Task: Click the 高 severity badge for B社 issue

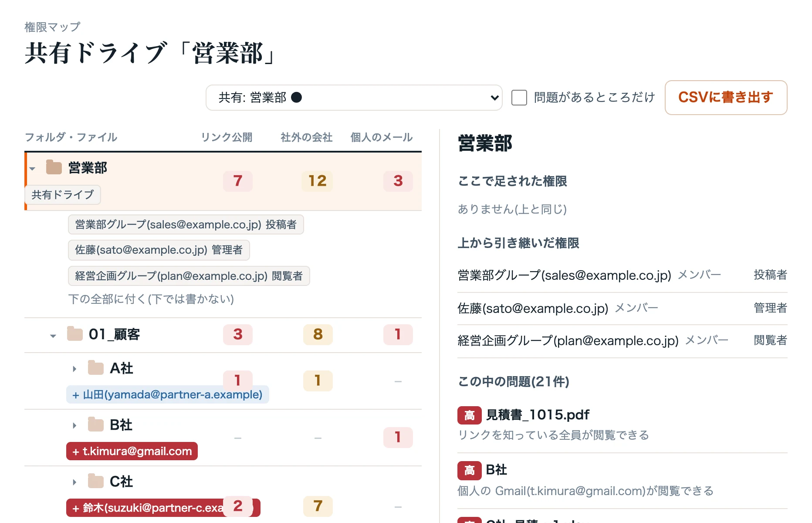Action: tap(469, 470)
